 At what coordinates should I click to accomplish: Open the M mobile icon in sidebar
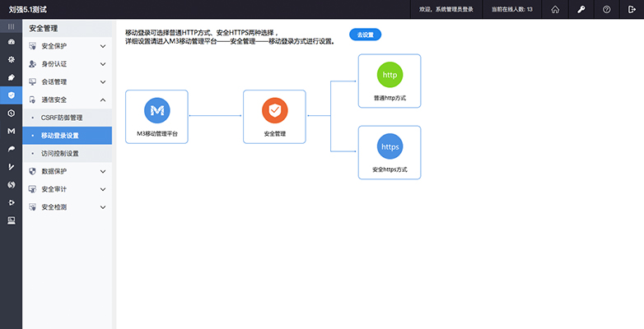(11, 131)
